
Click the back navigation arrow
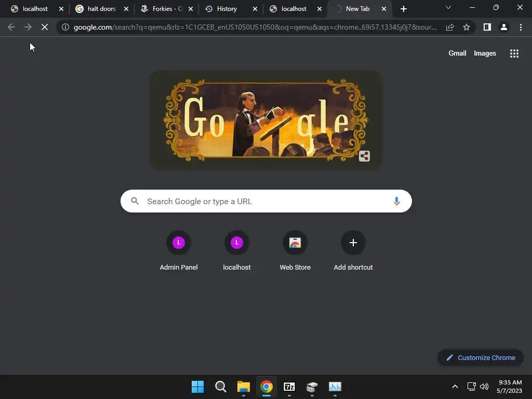coord(11,27)
